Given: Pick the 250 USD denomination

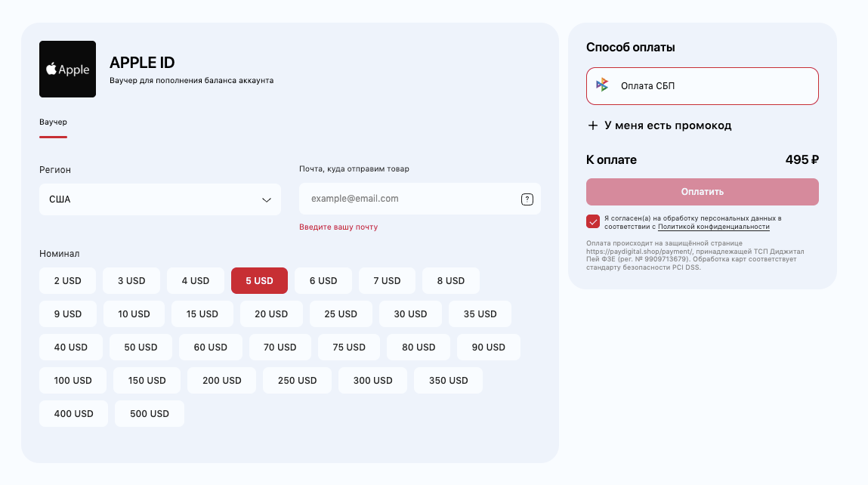Looking at the screenshot, I should pos(298,380).
